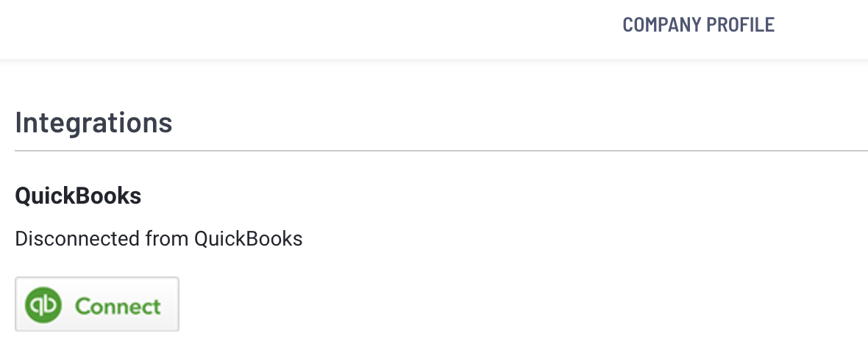Select the Disconnected from QuickBooks status text
This screenshot has width=868, height=350.
click(x=159, y=239)
